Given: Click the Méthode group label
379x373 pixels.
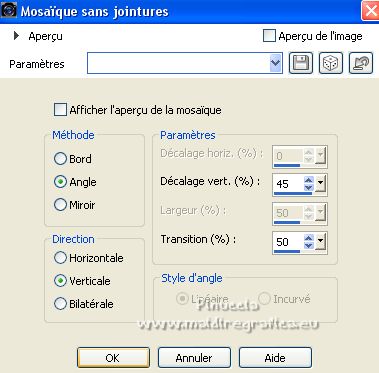Looking at the screenshot, I should (x=73, y=135).
